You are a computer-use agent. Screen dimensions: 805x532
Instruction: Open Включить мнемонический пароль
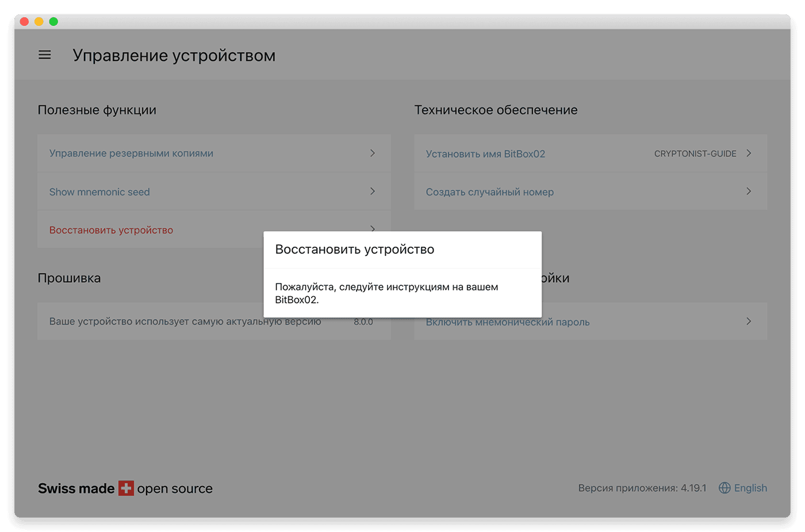[x=591, y=322]
